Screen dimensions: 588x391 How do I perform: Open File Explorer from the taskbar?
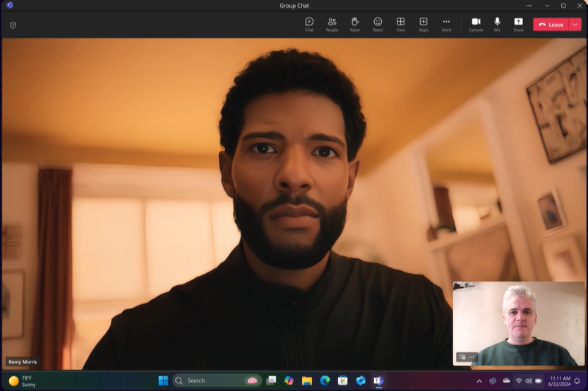(x=307, y=381)
